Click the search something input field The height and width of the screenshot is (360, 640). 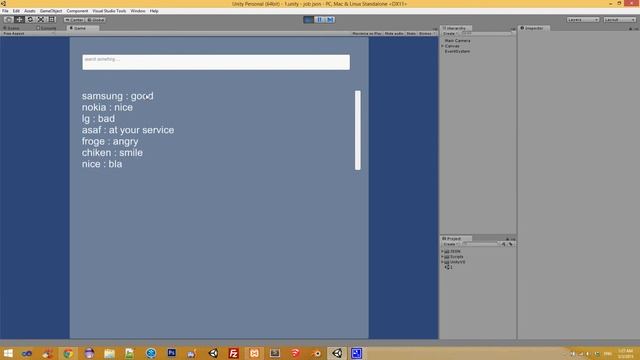click(216, 62)
